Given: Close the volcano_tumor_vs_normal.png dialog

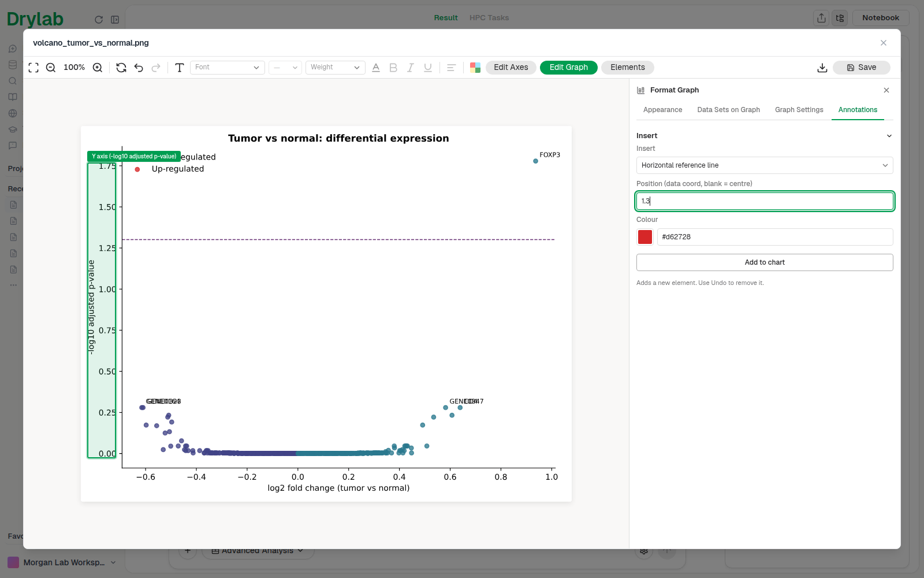Looking at the screenshot, I should (x=884, y=43).
